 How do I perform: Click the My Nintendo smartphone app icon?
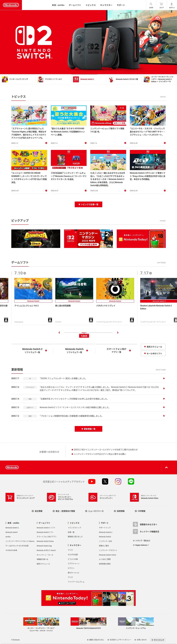(x=93, y=497)
